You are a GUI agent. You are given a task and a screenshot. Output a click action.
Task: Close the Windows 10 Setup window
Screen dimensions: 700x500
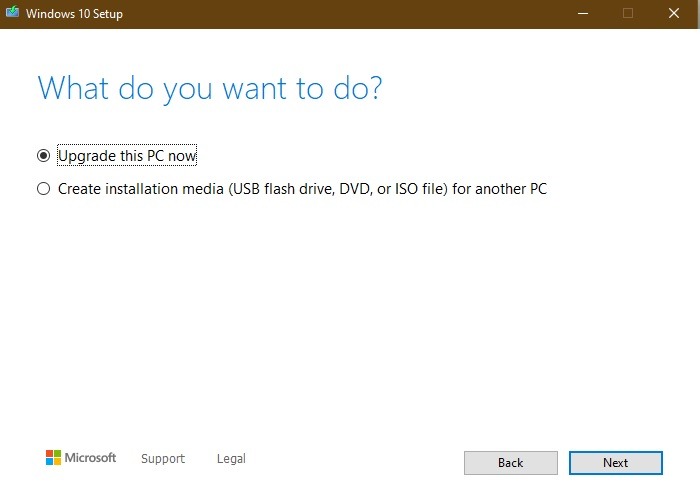(674, 13)
